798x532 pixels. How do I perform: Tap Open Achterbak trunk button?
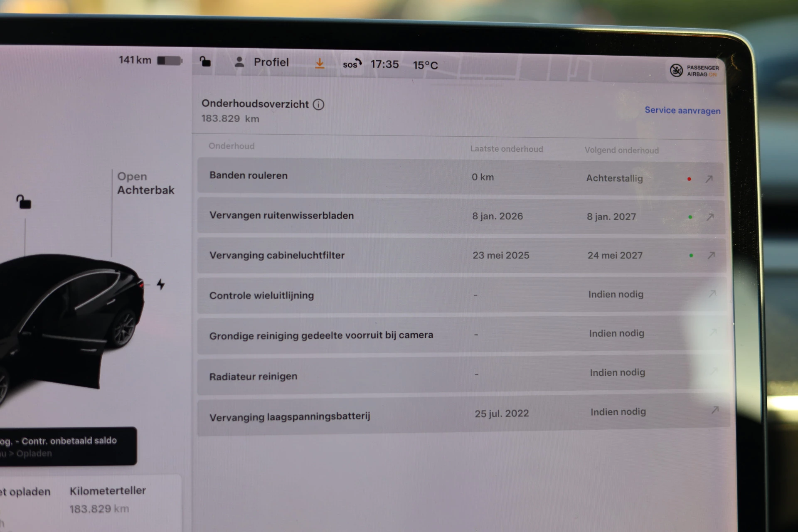click(x=145, y=183)
